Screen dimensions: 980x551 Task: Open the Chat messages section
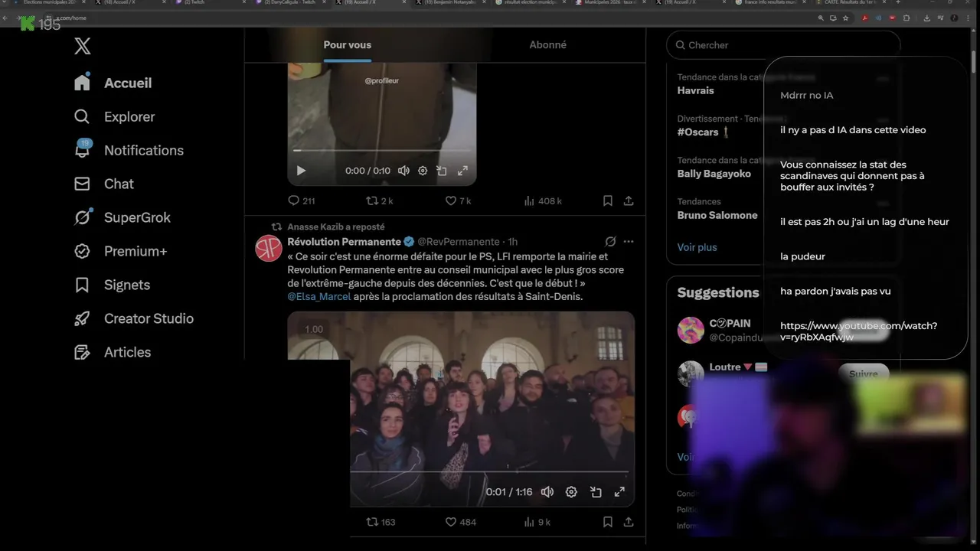pos(104,184)
